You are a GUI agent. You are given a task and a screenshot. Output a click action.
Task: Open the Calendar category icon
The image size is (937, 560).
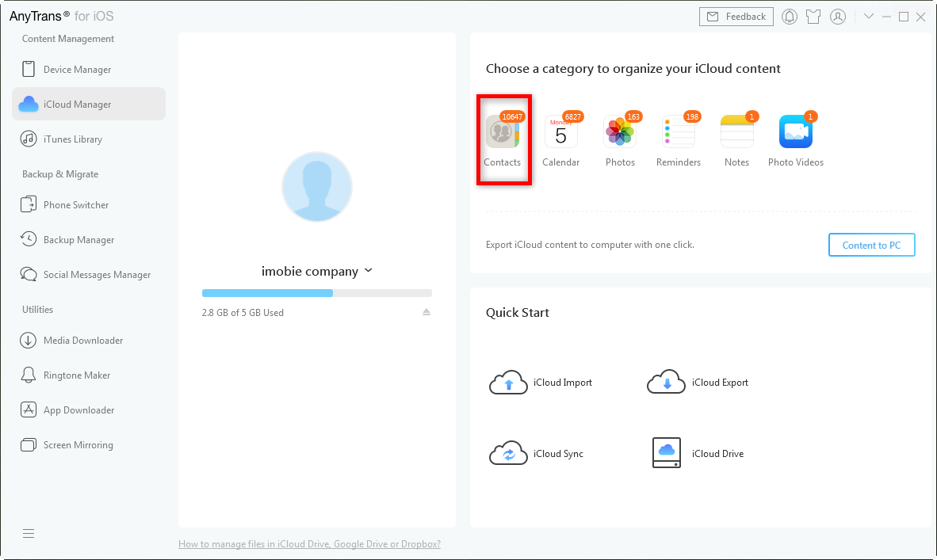[x=560, y=131]
